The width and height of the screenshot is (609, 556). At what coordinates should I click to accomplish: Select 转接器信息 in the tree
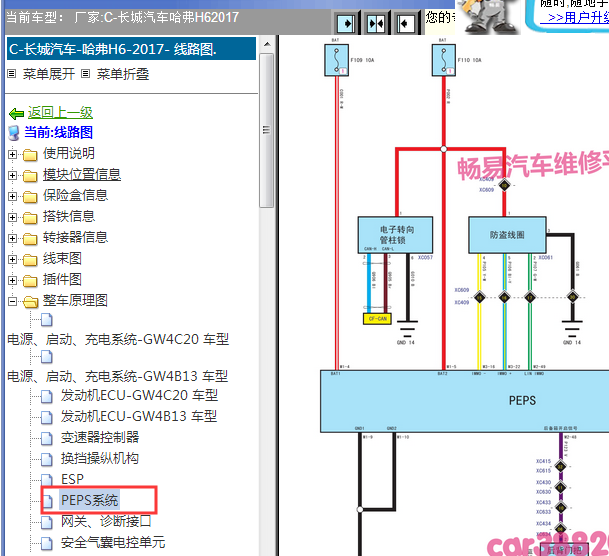coord(75,237)
